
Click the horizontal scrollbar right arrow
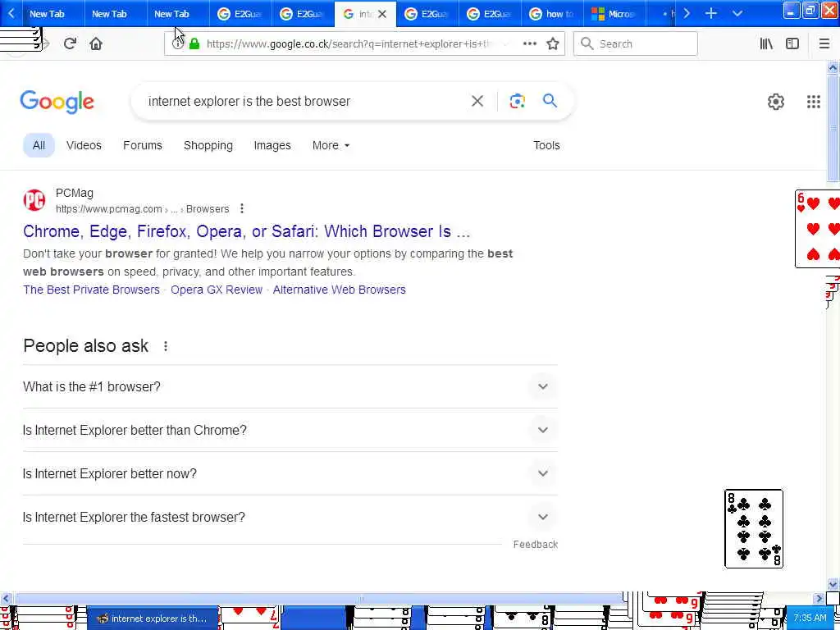click(819, 598)
